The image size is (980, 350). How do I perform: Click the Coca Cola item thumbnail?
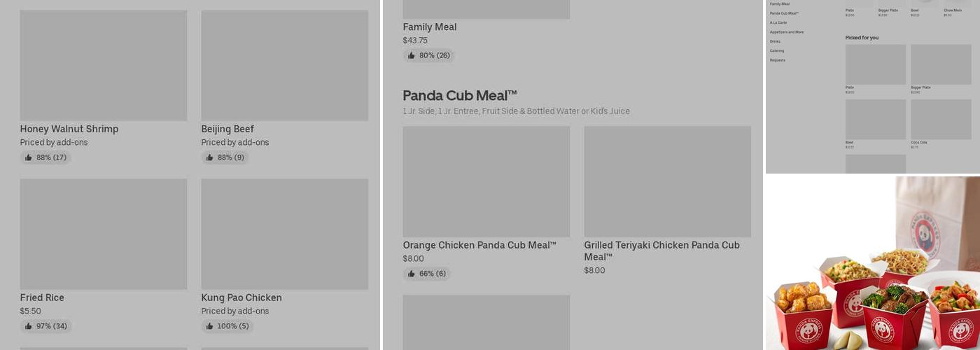tap(941, 119)
